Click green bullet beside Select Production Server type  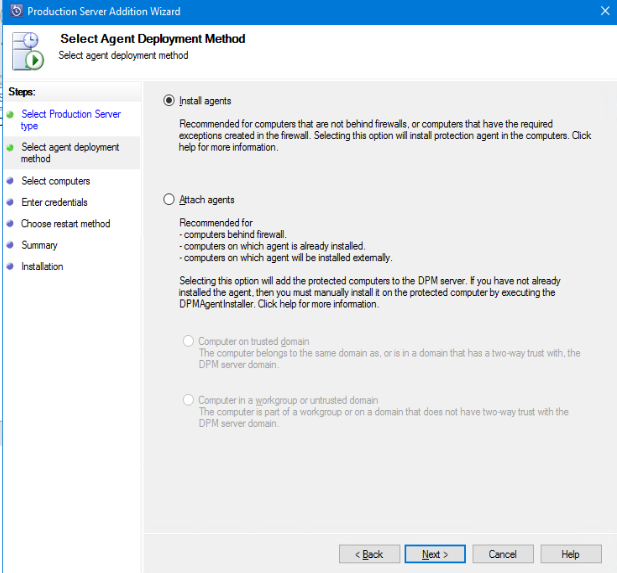coord(11,115)
